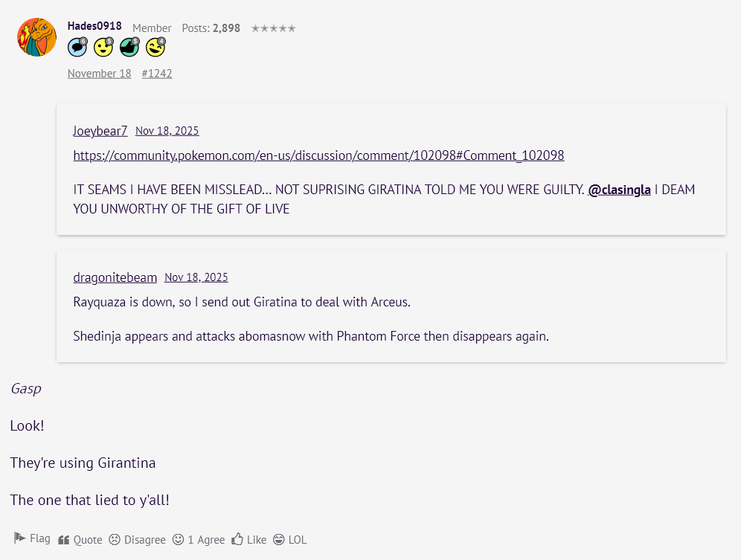Click the yellow smiley badge icon
The width and height of the screenshot is (741, 560).
click(x=103, y=47)
